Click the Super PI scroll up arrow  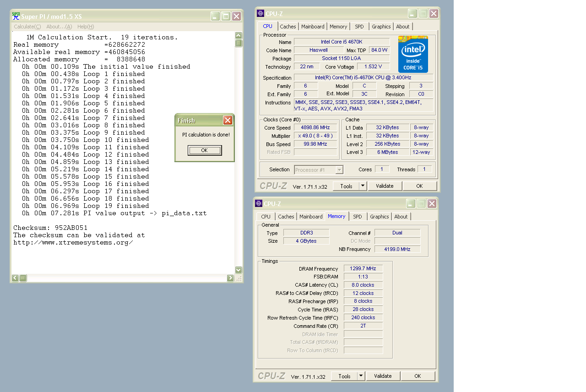(239, 35)
